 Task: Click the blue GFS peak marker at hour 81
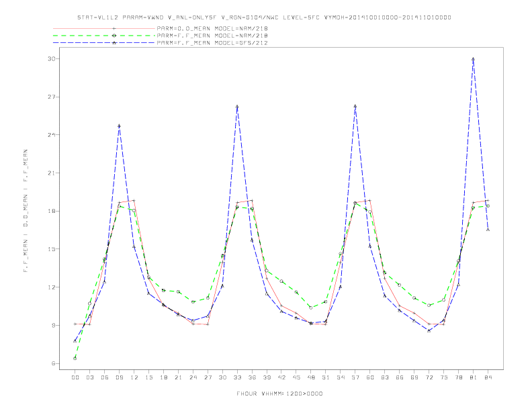pyautogui.click(x=473, y=59)
